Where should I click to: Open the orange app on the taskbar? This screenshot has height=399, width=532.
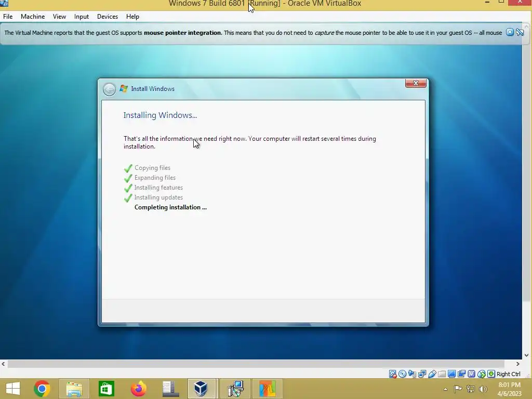(x=268, y=389)
